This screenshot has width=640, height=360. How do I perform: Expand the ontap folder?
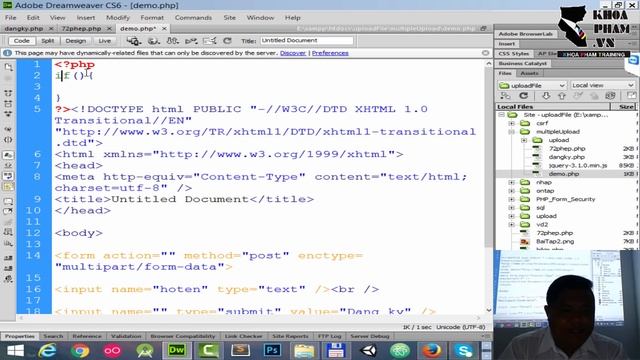click(x=511, y=191)
